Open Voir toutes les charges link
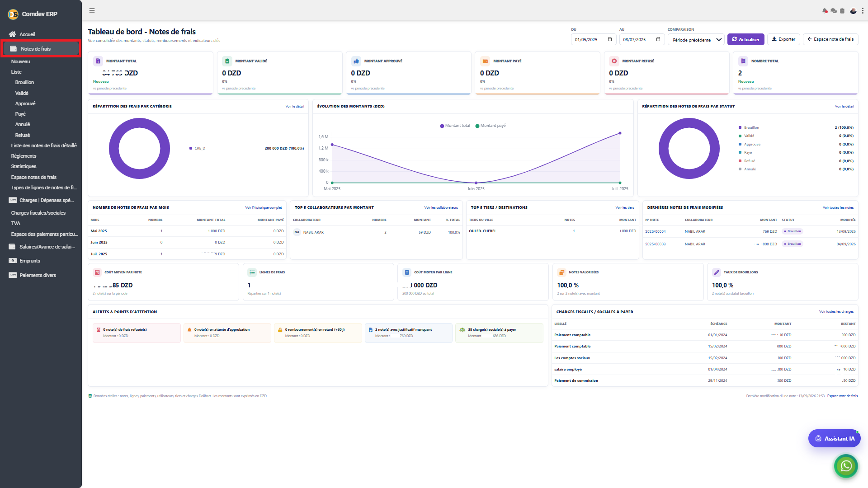The height and width of the screenshot is (488, 868). [x=836, y=312]
